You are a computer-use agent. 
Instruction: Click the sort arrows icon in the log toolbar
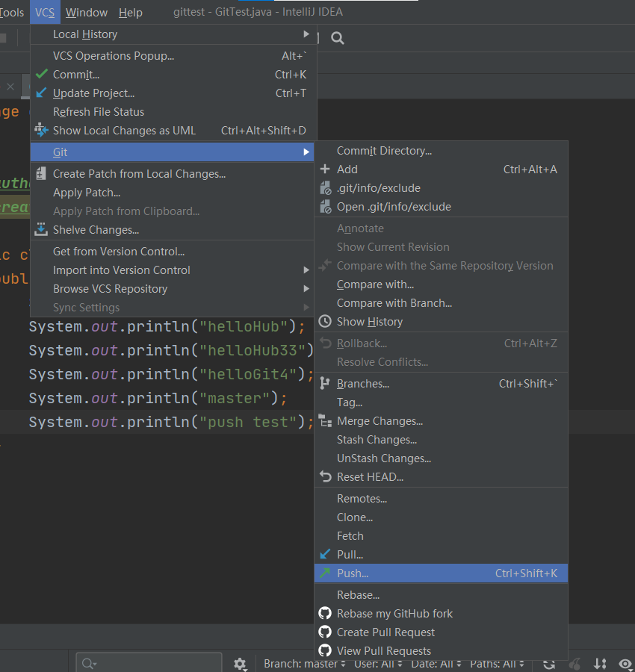click(x=601, y=665)
